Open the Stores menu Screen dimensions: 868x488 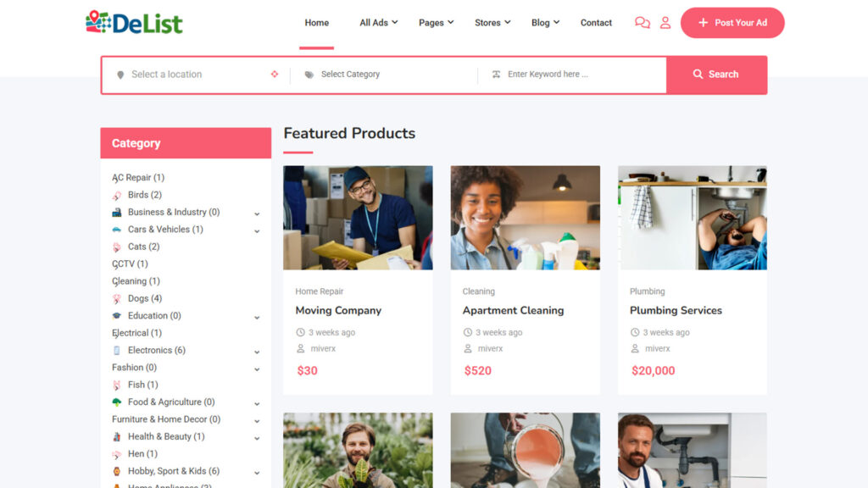(x=492, y=23)
